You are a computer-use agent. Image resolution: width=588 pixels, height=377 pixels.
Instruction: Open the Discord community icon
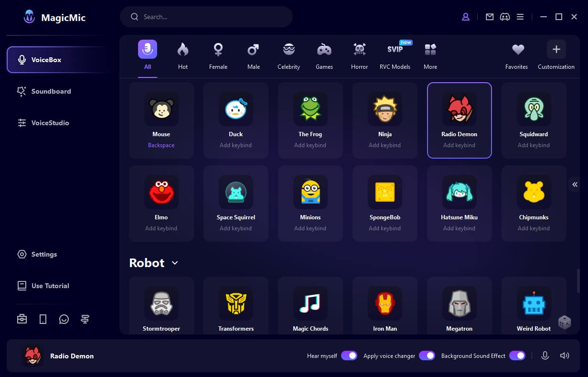(x=505, y=17)
